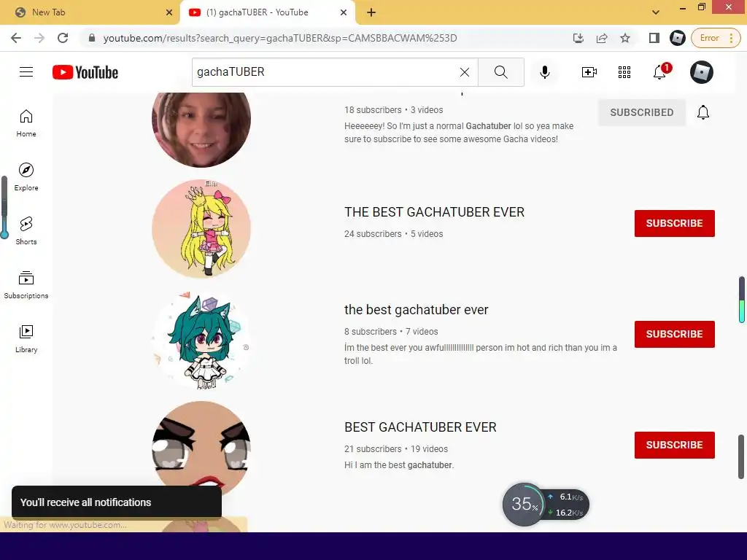The width and height of the screenshot is (747, 560).
Task: Click the page vertical scrollbar thumb
Action: coord(741,456)
